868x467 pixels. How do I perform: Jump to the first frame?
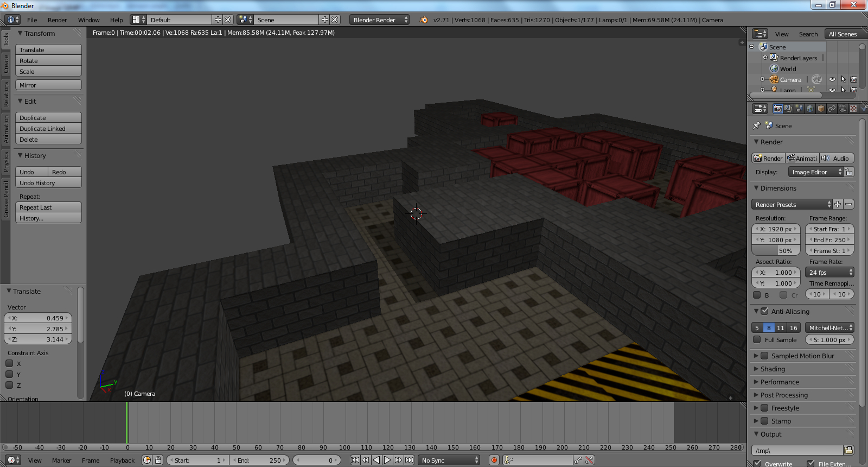pos(355,460)
